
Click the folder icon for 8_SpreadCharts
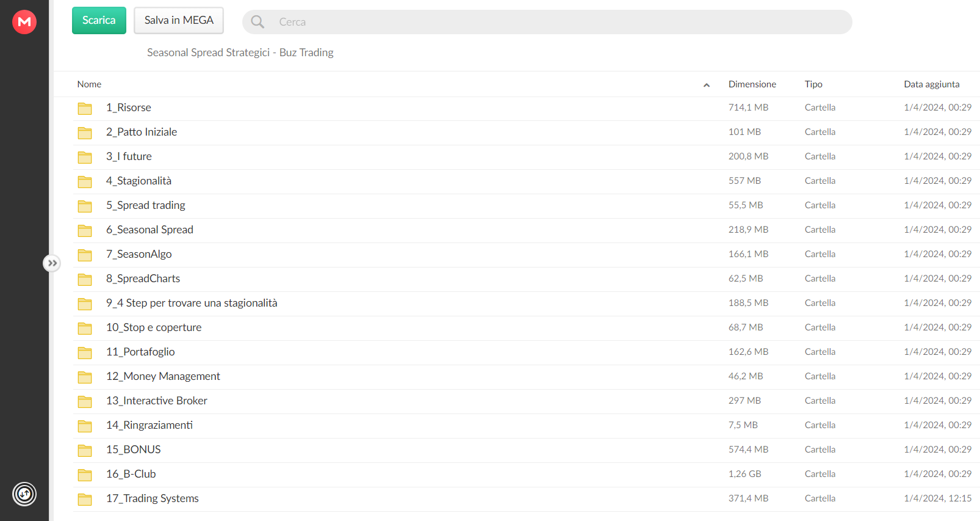pos(85,279)
